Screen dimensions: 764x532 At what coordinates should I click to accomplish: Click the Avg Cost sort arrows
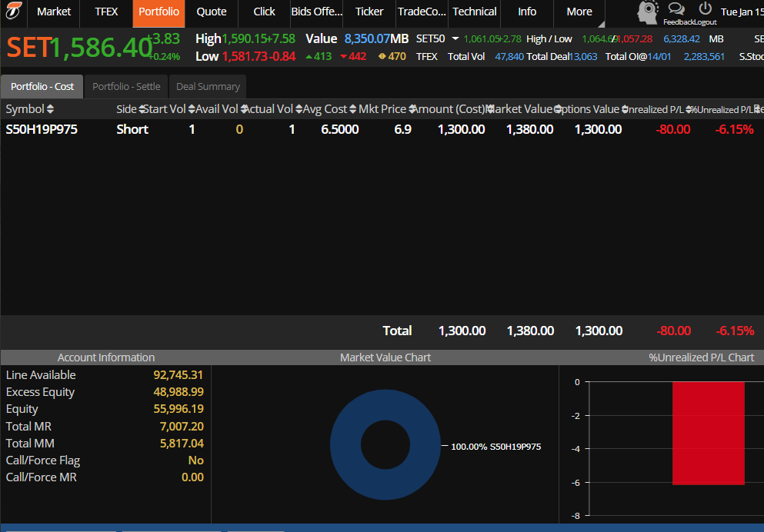pyautogui.click(x=353, y=109)
